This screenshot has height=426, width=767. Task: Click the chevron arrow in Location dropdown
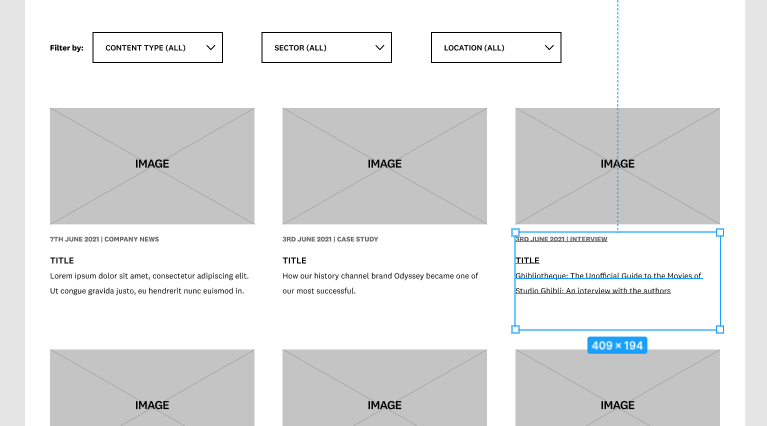(549, 47)
